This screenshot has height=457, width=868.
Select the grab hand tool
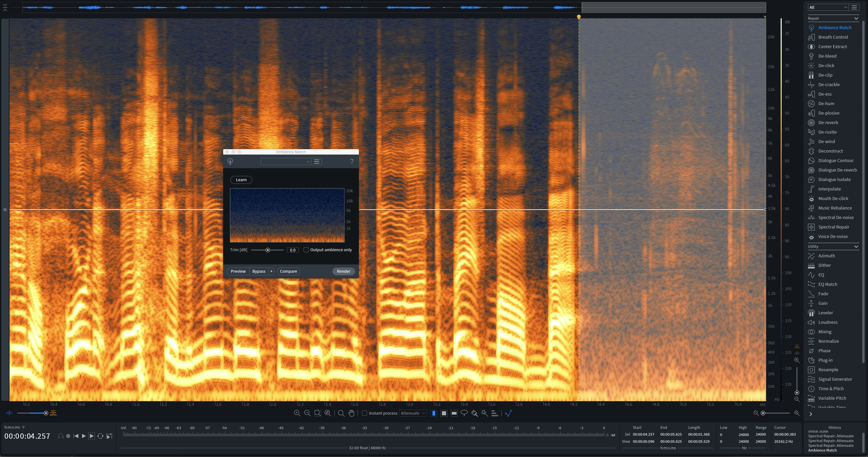click(x=351, y=413)
